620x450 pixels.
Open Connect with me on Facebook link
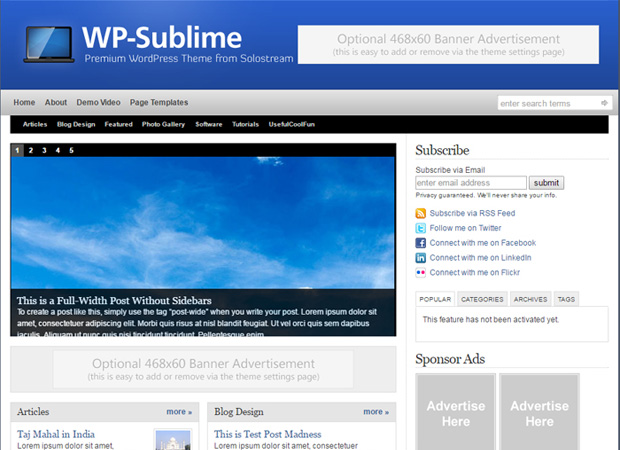coord(483,243)
